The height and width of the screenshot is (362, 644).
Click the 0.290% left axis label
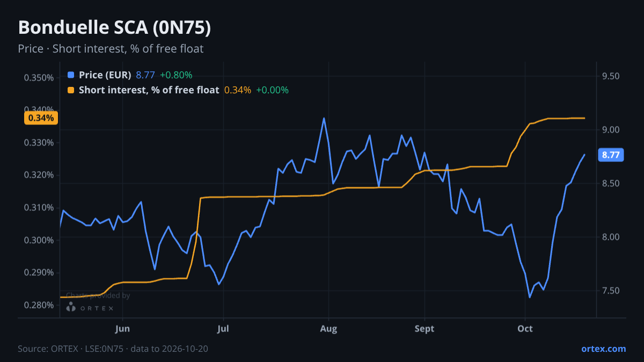click(x=39, y=272)
